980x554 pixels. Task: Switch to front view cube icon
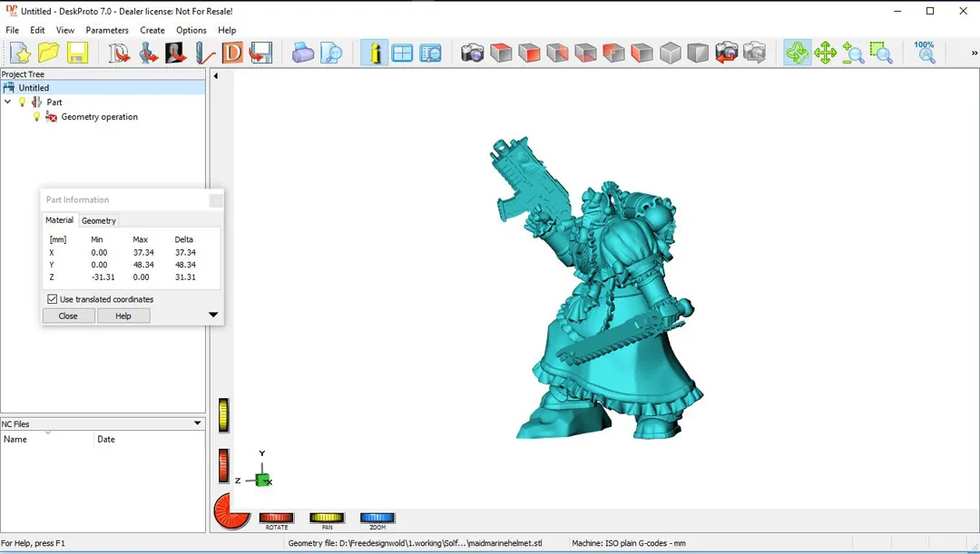[x=529, y=53]
